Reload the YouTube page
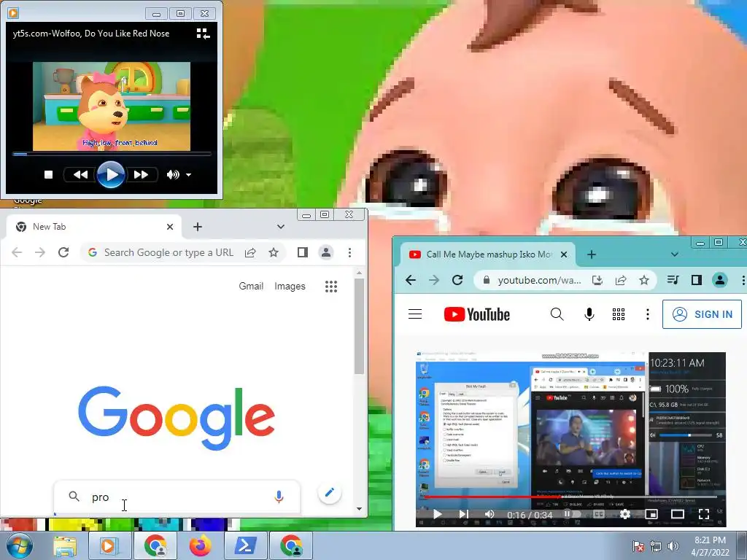This screenshot has height=560, width=747. (x=457, y=280)
